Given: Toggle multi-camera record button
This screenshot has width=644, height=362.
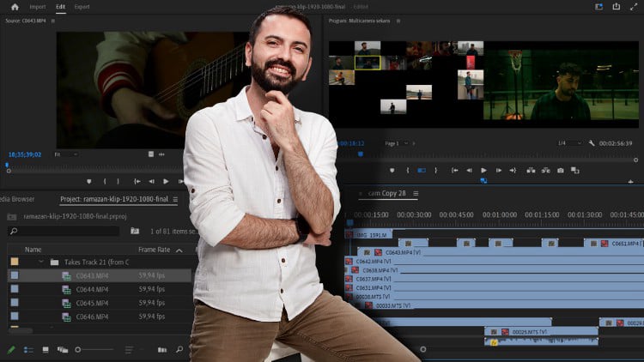Looking at the screenshot, I should coord(422,171).
